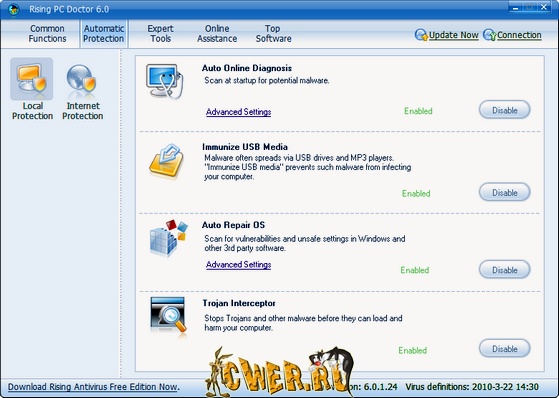Viewport: 559px width, 398px height.
Task: Click the Auto Online Diagnosis monitor icon
Action: [164, 82]
